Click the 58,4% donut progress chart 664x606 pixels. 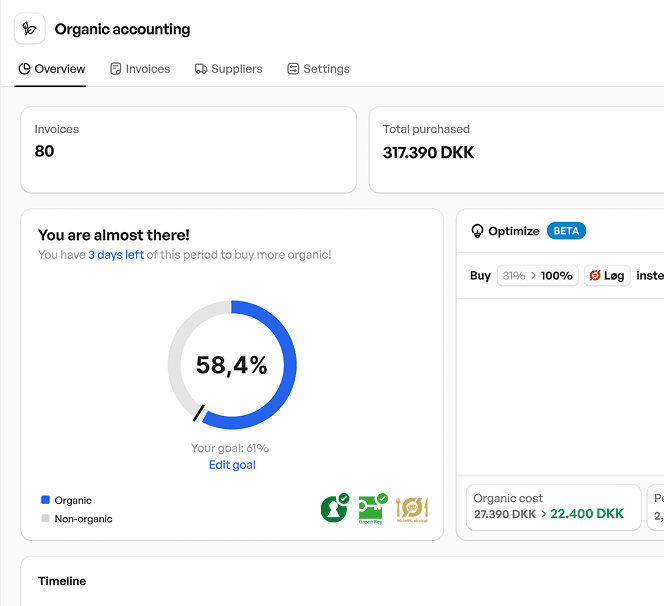click(232, 365)
